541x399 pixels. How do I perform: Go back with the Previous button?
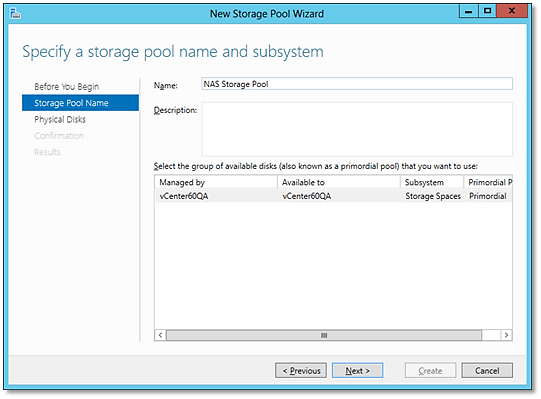[x=301, y=370]
